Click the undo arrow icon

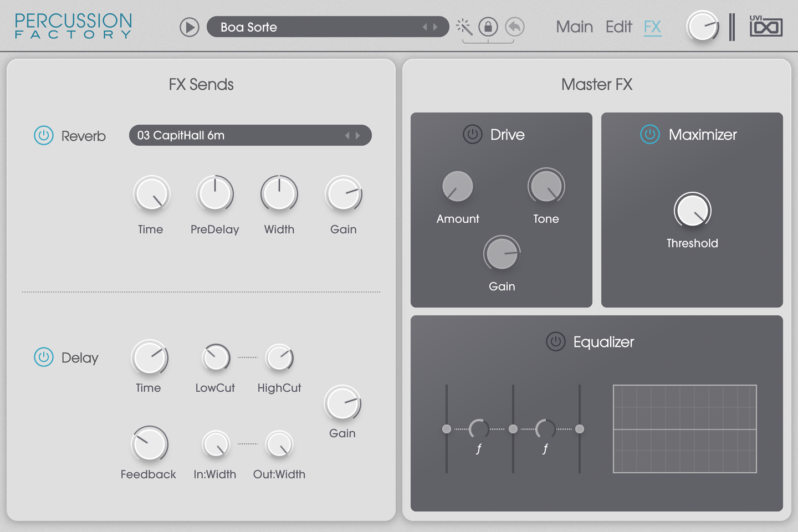(515, 27)
